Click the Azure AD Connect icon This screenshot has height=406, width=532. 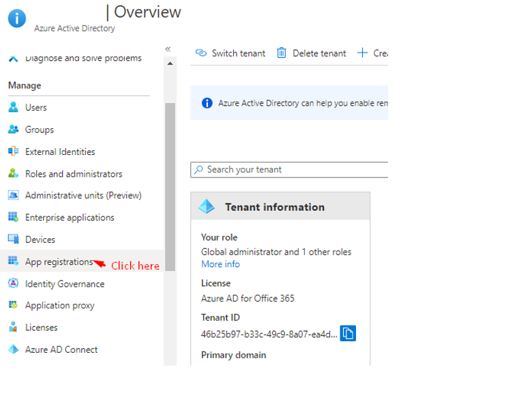point(13,349)
